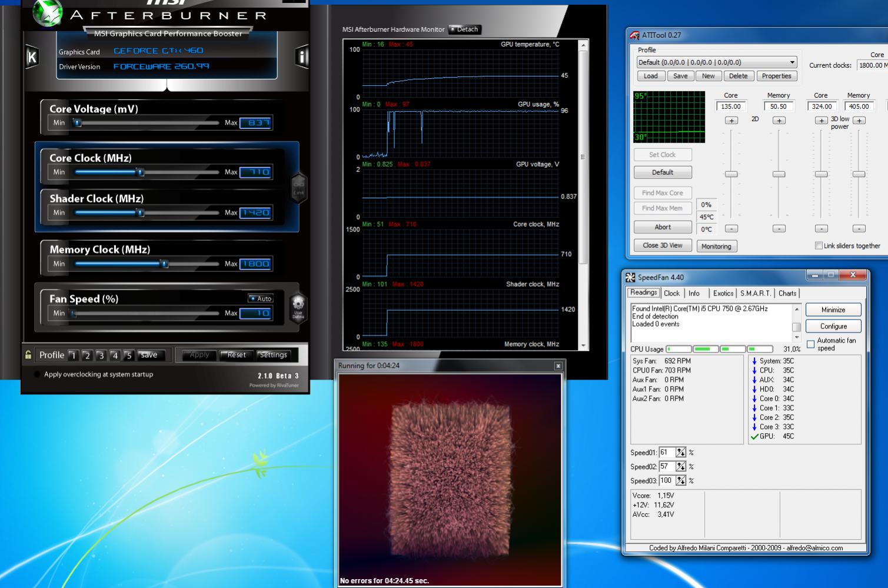Viewport: 888px width, 588px height.
Task: Click Minimize button in SpeedFan
Action: click(833, 310)
